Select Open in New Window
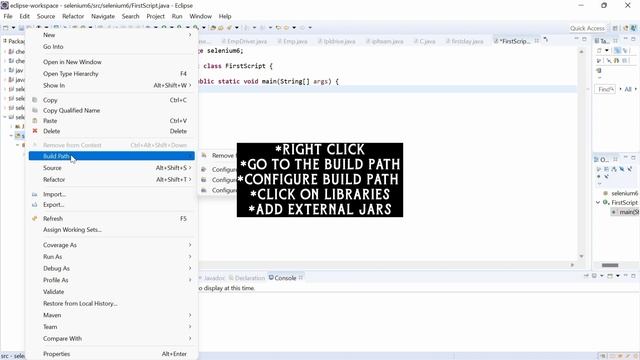This screenshot has height=360, width=640. [x=111, y=62]
